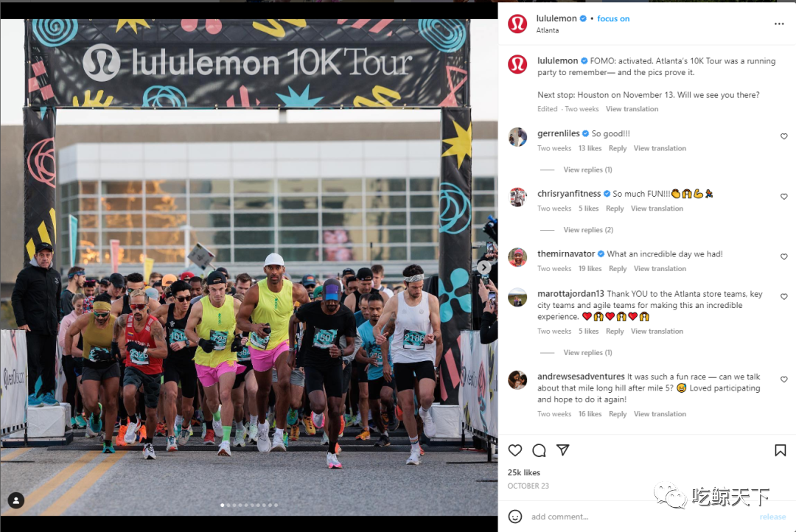Open the comment bubble icon

point(539,450)
